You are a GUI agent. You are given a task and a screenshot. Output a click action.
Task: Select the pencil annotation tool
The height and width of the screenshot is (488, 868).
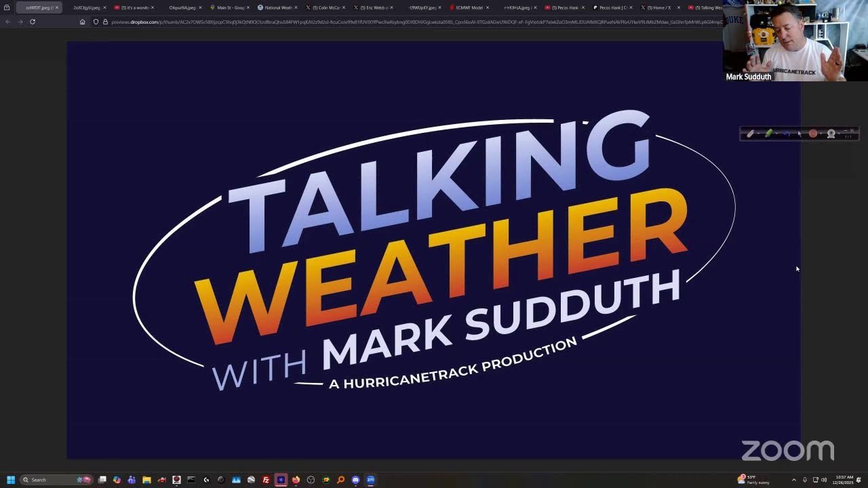pos(750,134)
